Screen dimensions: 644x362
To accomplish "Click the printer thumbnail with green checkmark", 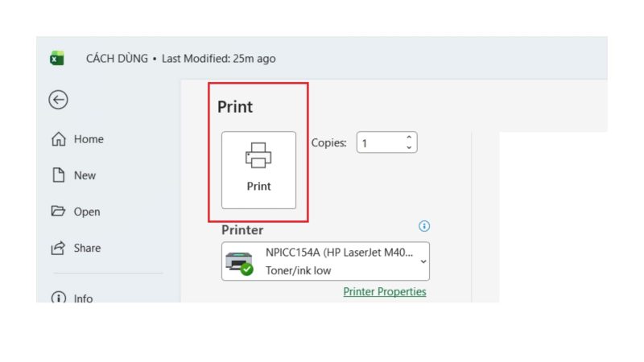I will pos(239,263).
